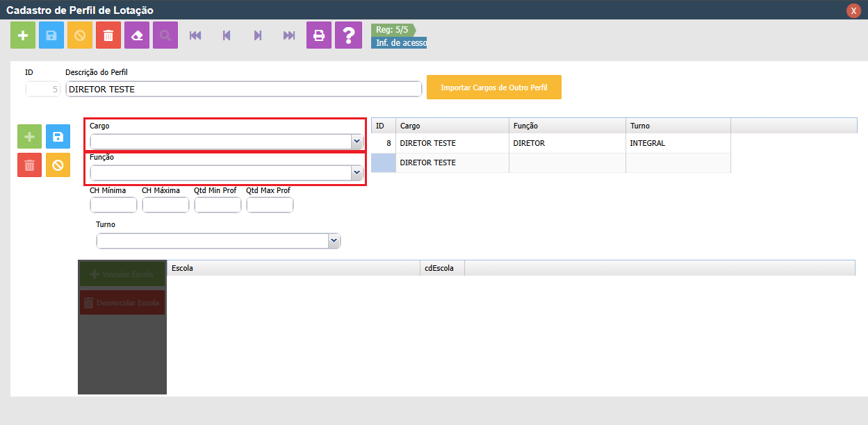
Task: Delete cargo entry with small red trash icon
Action: click(x=29, y=165)
